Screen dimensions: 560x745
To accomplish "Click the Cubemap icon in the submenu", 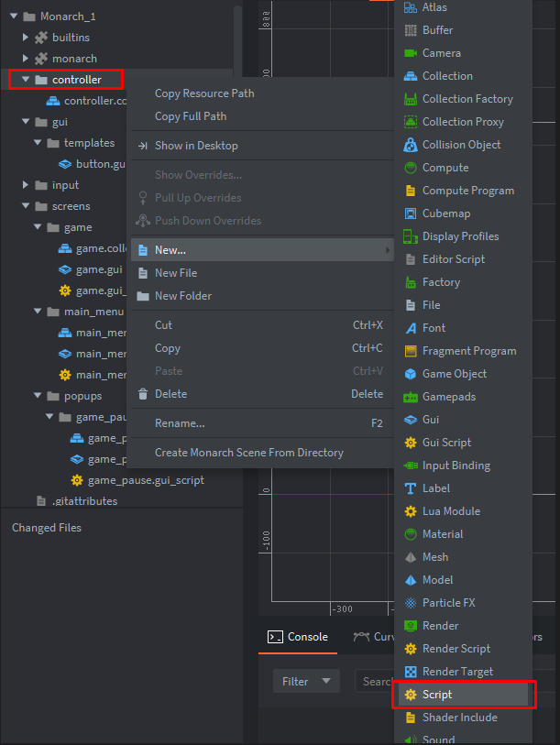I will (410, 214).
